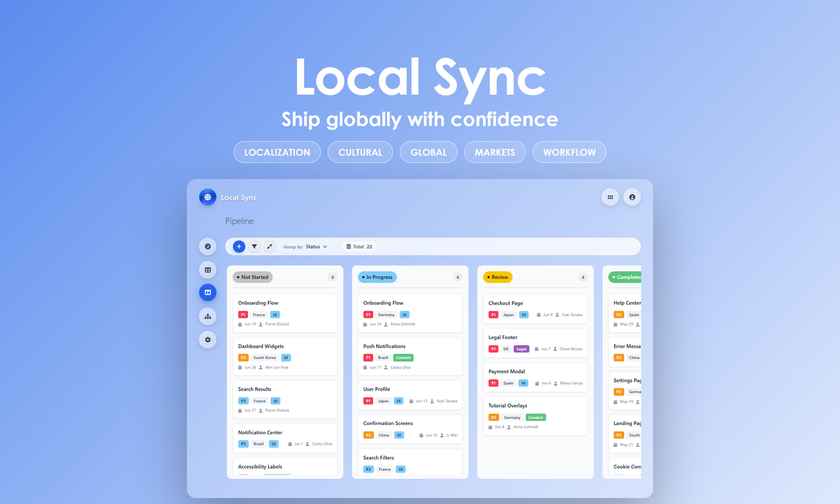
Task: Click calendar icon on User Profile card
Action: pos(412,401)
